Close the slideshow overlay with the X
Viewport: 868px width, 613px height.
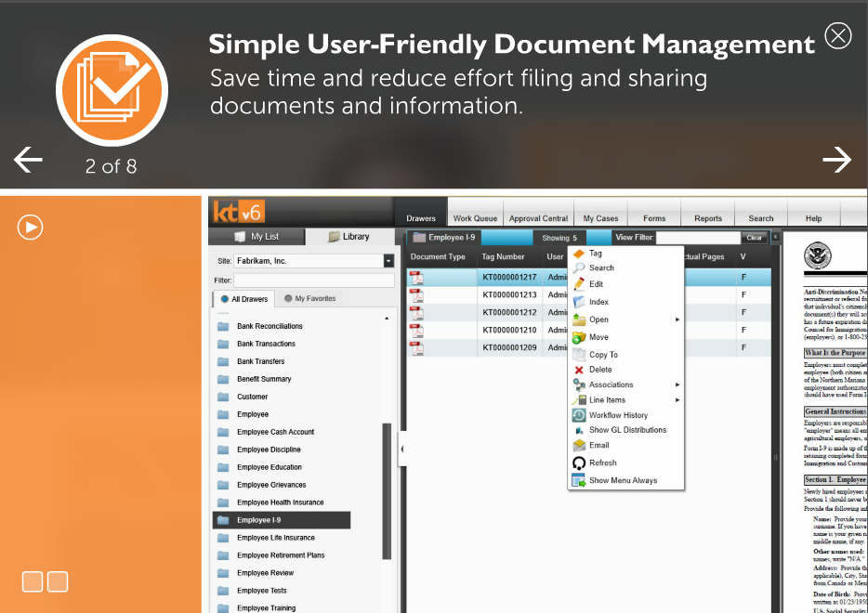tap(837, 36)
